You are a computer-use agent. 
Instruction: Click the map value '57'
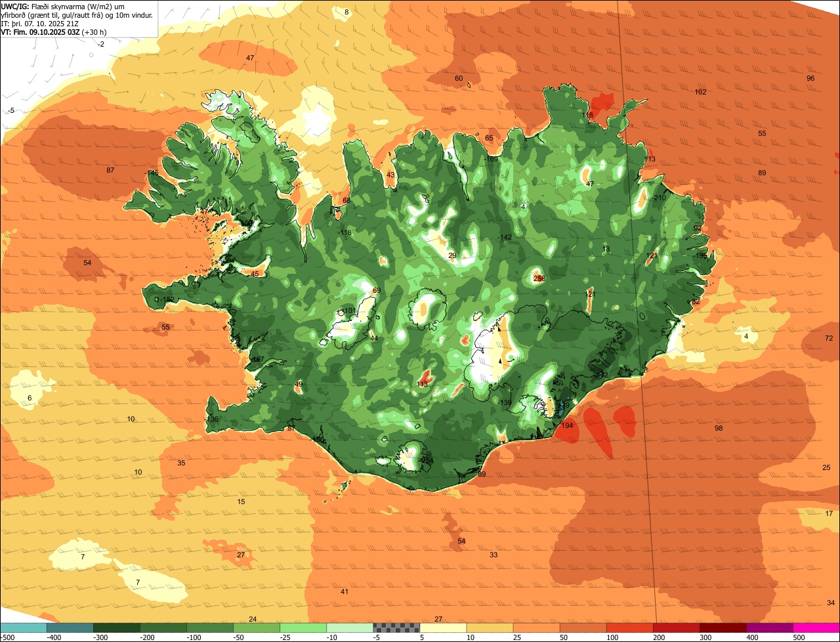coord(291,428)
